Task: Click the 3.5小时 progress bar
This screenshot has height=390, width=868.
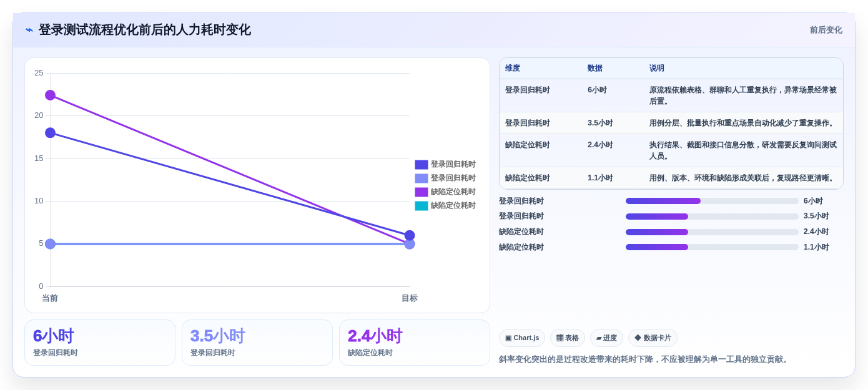Action: coord(712,217)
